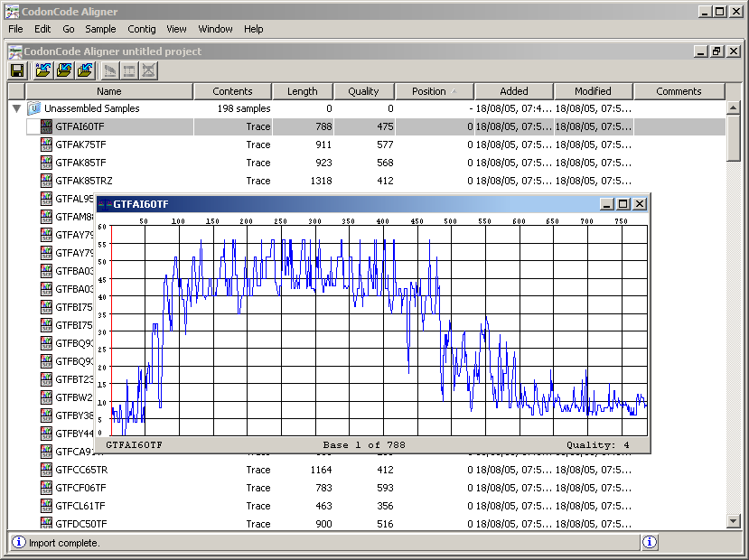Click the project list vertical scrollbar thumb
749x560 pixels.
(734, 138)
